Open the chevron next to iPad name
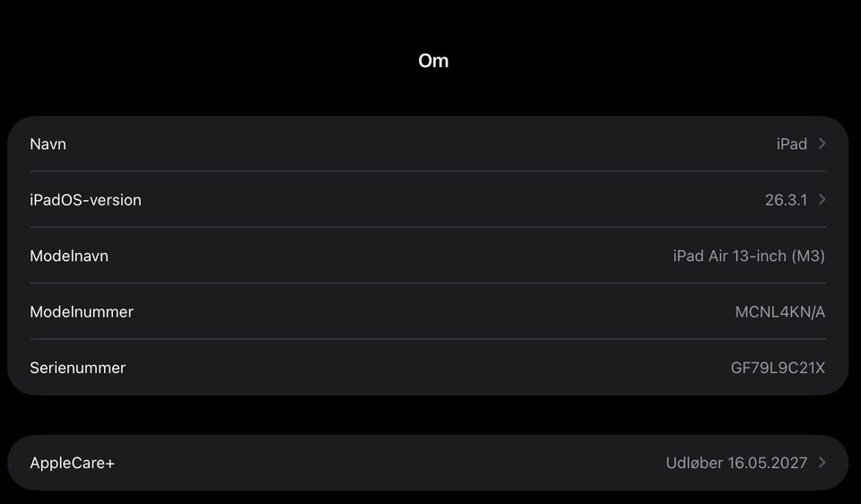This screenshot has height=504, width=861. point(822,143)
